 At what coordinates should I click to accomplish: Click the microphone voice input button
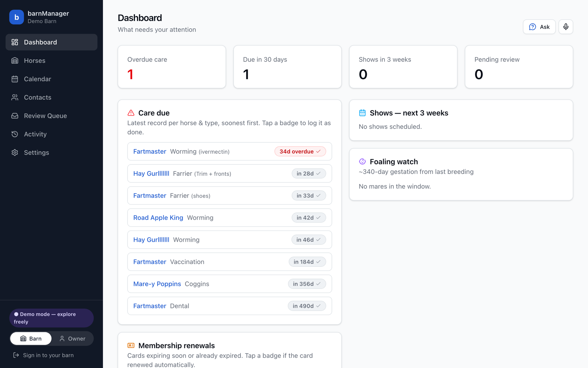tap(566, 27)
